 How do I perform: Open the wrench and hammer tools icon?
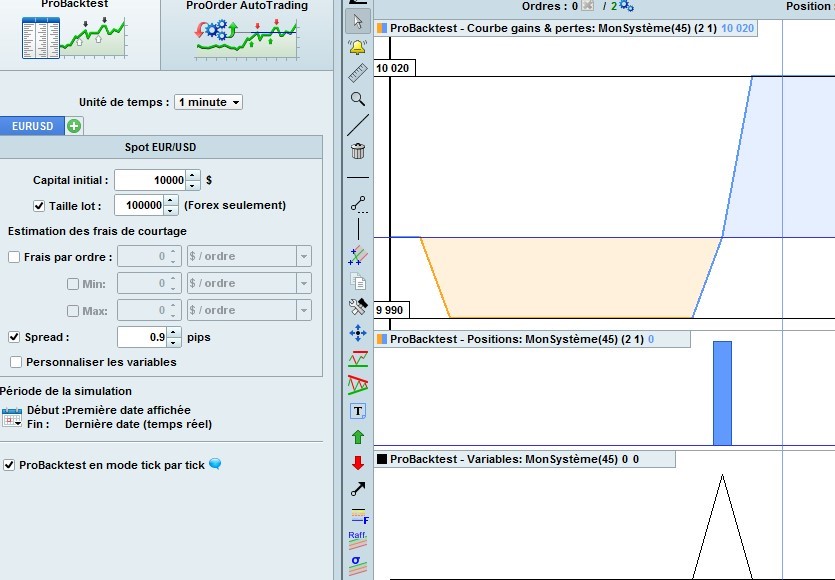pyautogui.click(x=358, y=307)
